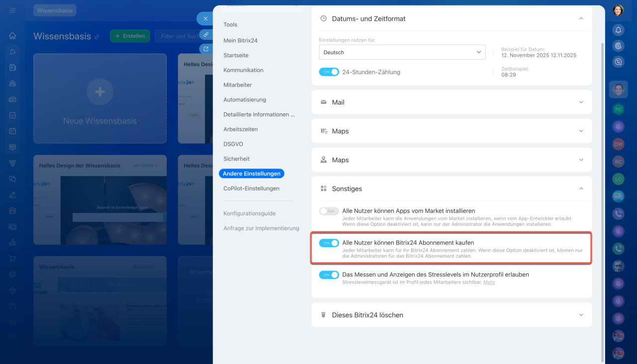Open the Deutsch language dropdown

click(402, 52)
